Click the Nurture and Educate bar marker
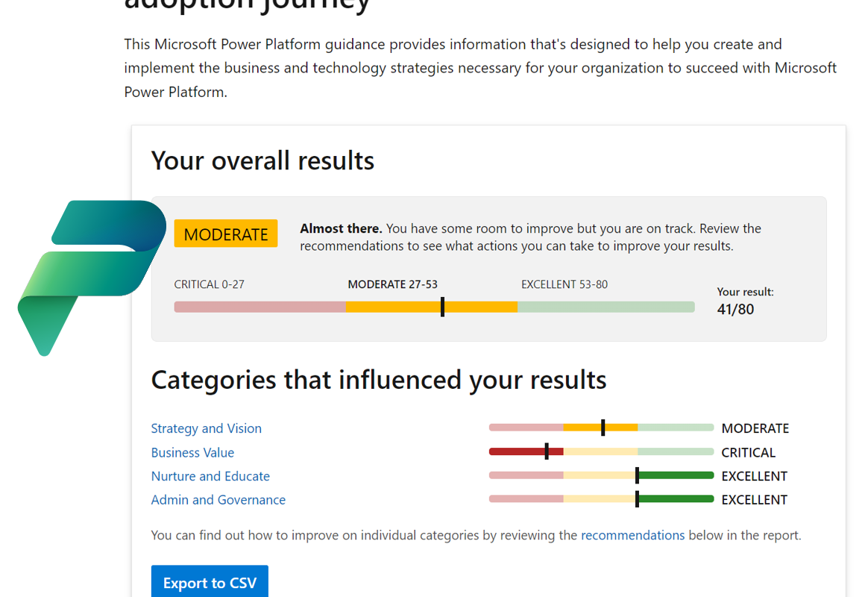This screenshot has width=868, height=597. pyautogui.click(x=637, y=475)
